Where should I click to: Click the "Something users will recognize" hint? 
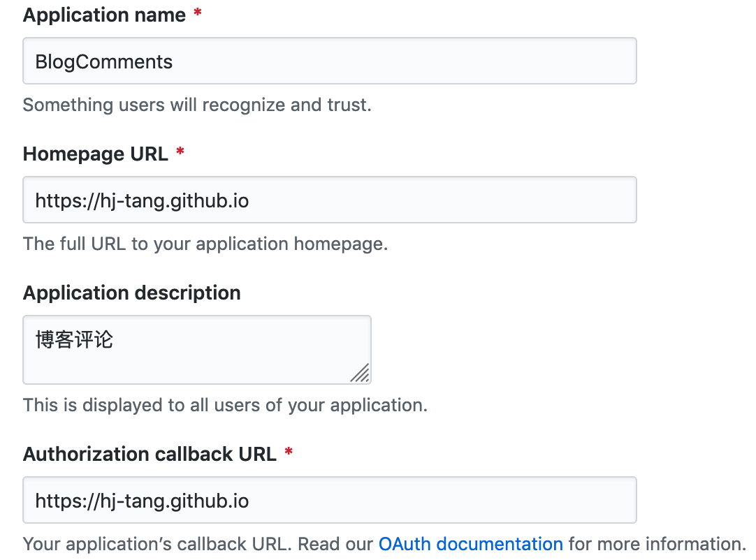coord(197,105)
